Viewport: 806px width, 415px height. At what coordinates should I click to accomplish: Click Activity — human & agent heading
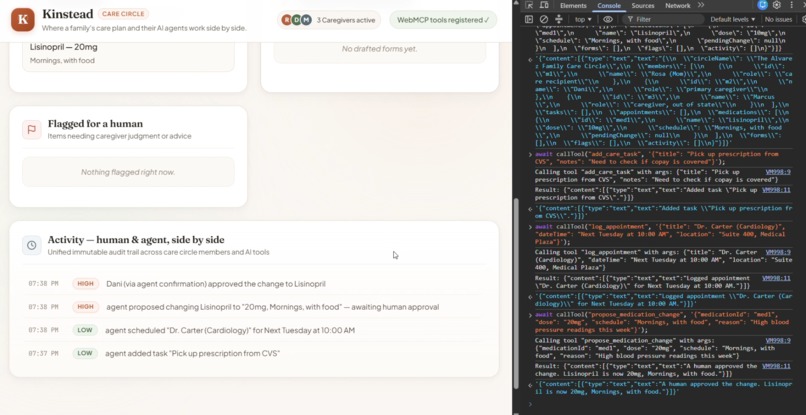[136, 240]
